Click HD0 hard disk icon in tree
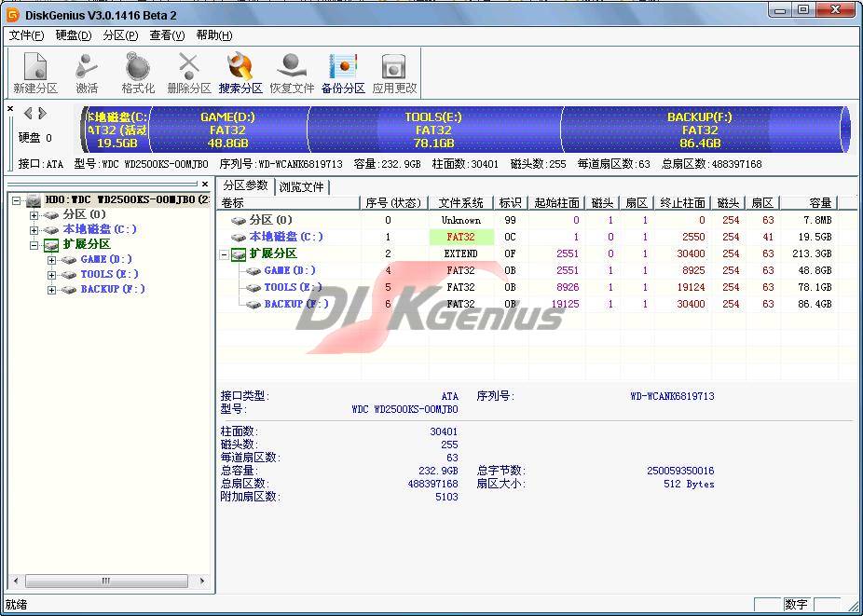 tap(34, 199)
